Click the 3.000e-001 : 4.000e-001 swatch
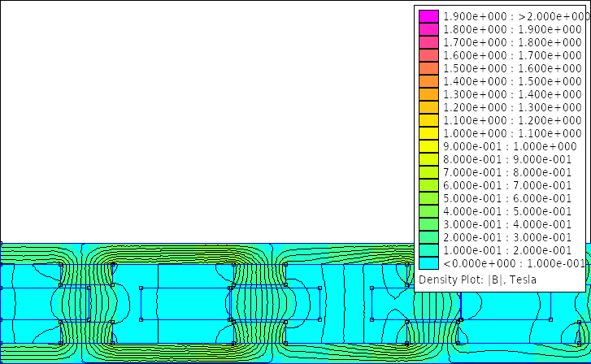591x364 pixels. [x=428, y=224]
